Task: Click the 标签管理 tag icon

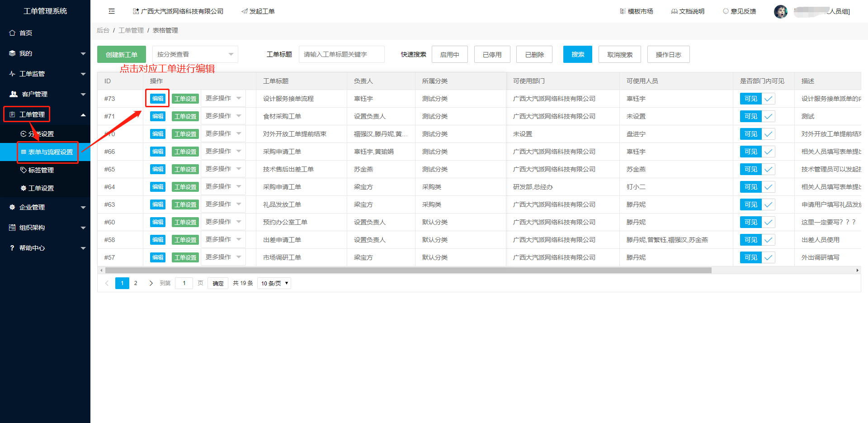Action: coord(24,170)
